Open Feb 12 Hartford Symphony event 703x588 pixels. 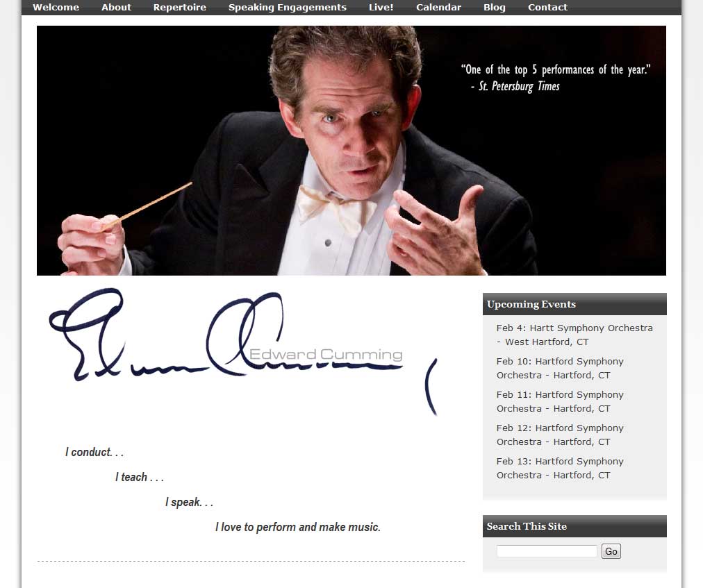click(x=560, y=435)
